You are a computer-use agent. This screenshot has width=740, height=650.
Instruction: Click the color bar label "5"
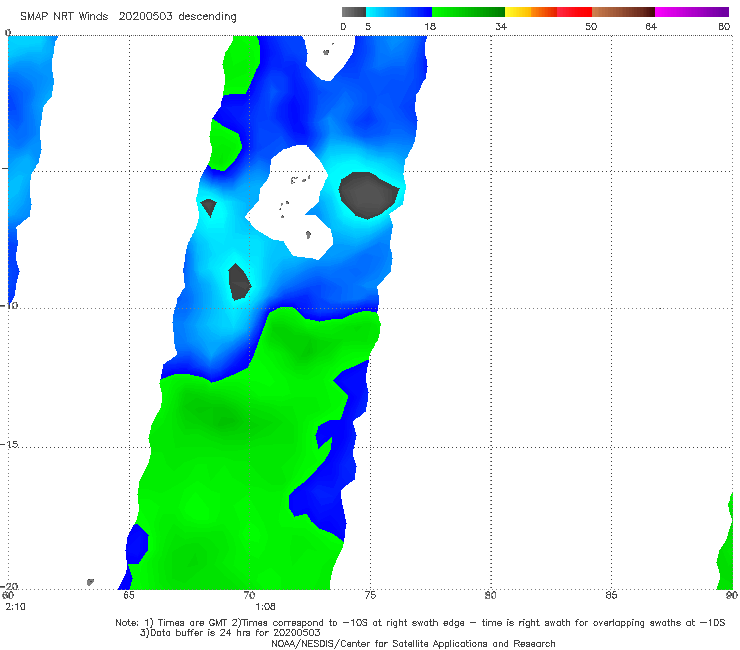368,26
